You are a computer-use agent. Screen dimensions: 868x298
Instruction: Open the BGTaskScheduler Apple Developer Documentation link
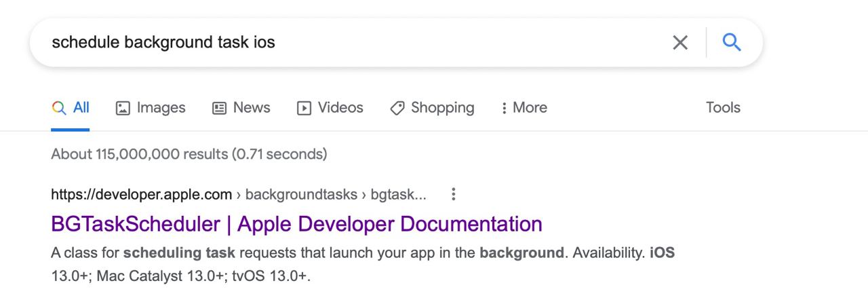tap(296, 224)
